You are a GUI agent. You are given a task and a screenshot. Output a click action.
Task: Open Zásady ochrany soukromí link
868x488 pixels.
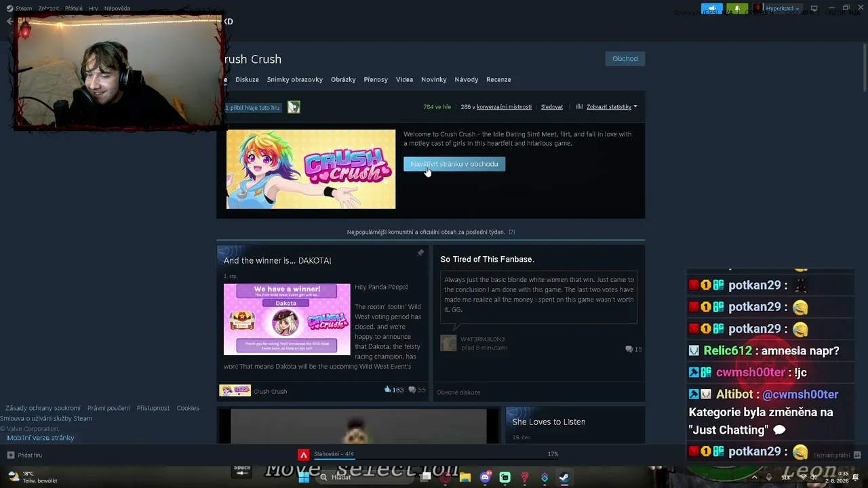click(43, 408)
